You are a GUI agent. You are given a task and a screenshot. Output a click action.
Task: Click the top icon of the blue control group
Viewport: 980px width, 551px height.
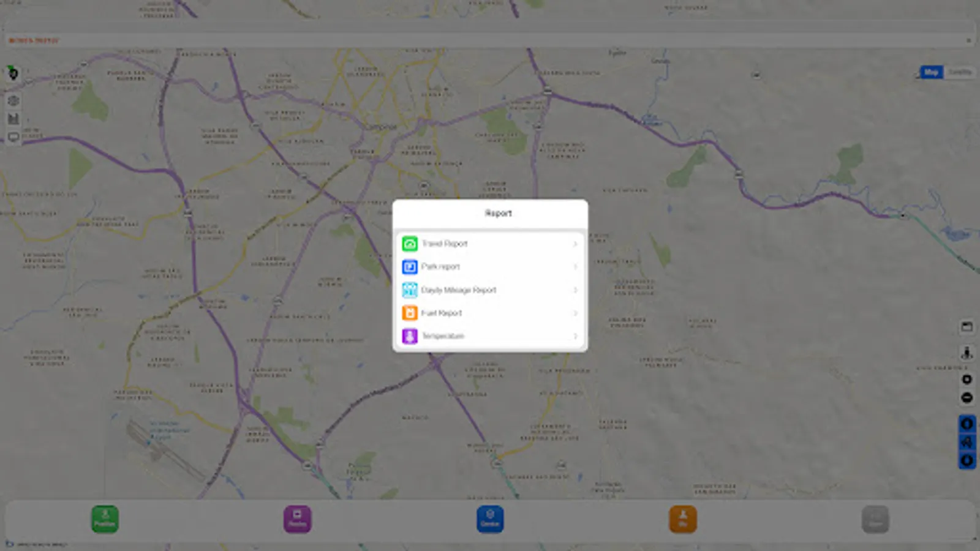pos(967,424)
